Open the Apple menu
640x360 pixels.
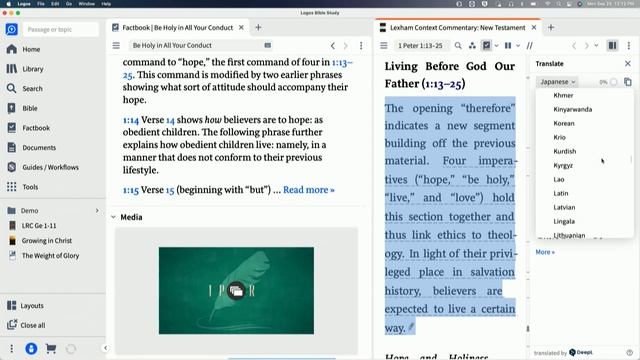click(x=9, y=4)
